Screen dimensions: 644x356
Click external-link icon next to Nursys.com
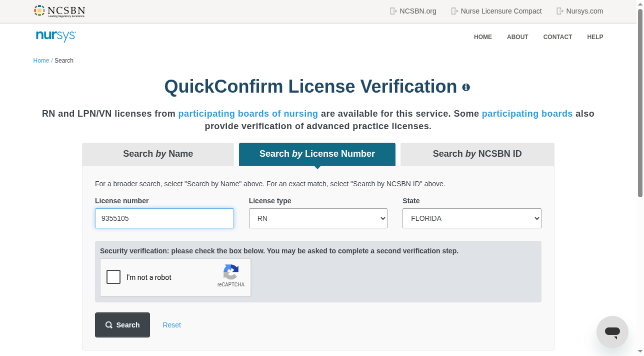click(x=560, y=11)
